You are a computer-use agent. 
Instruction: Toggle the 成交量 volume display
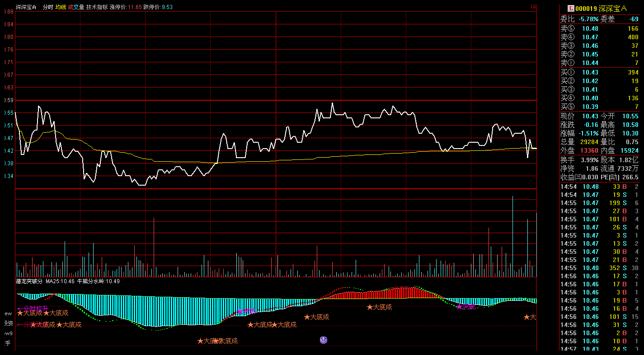(76, 7)
